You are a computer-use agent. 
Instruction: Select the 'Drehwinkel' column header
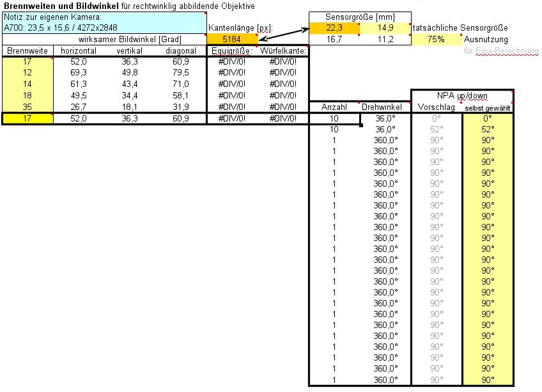click(385, 107)
